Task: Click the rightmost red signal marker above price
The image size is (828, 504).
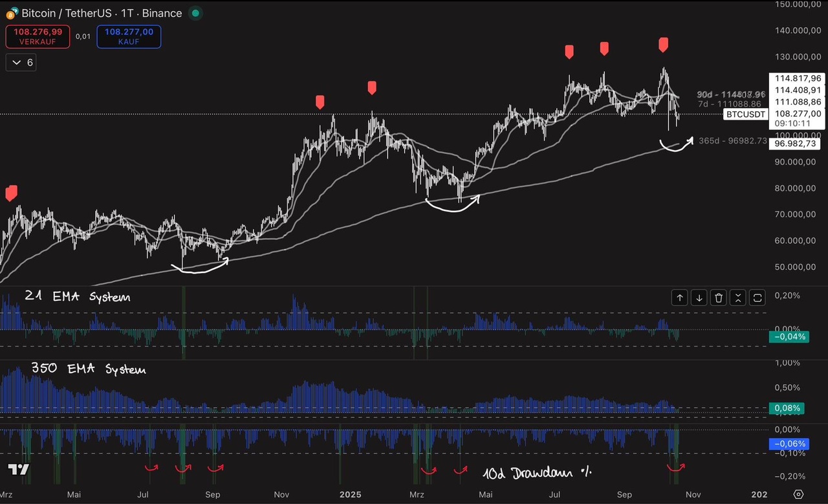Action: click(663, 44)
